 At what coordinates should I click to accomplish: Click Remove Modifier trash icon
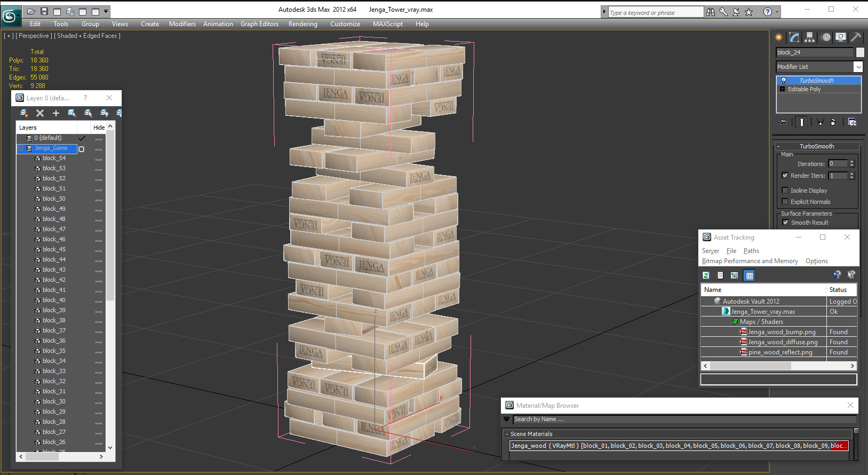click(x=833, y=122)
